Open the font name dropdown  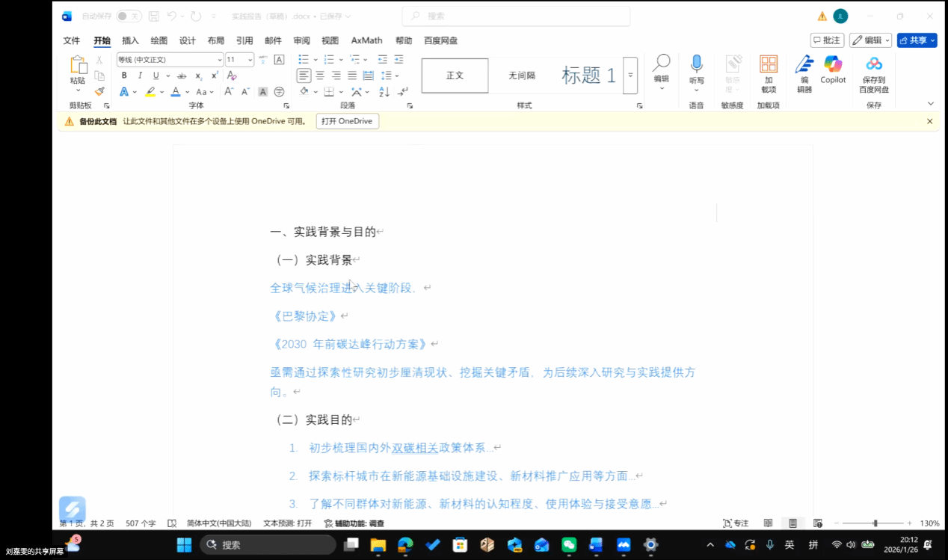pos(220,60)
